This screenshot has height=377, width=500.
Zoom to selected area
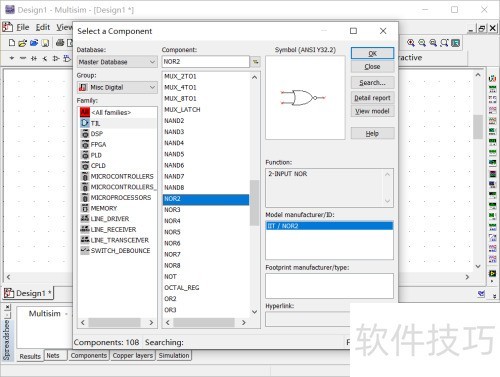[433, 43]
